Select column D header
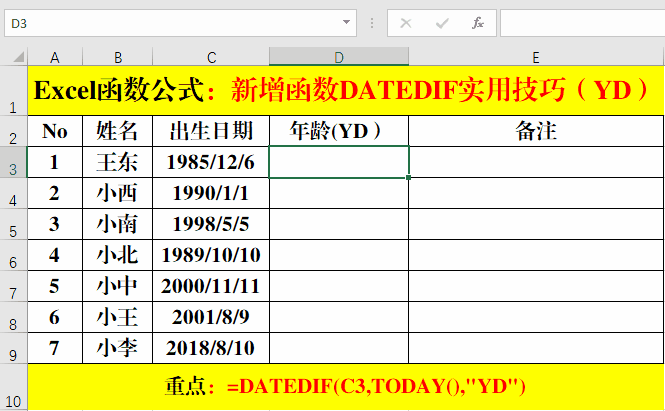The image size is (665, 411). (339, 57)
